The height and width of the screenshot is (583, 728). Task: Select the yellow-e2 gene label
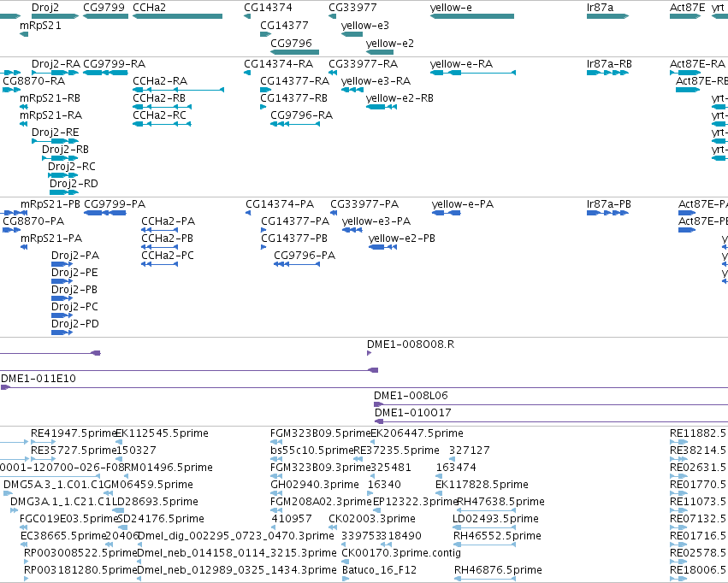point(389,43)
